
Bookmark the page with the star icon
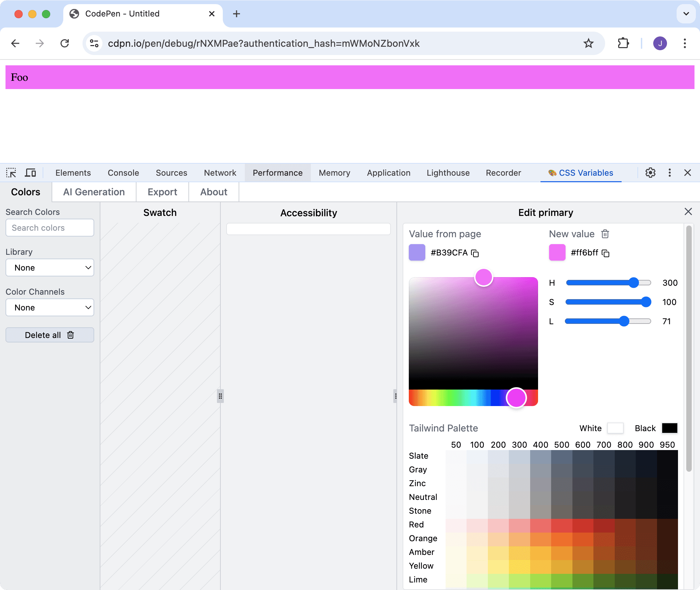coord(589,43)
